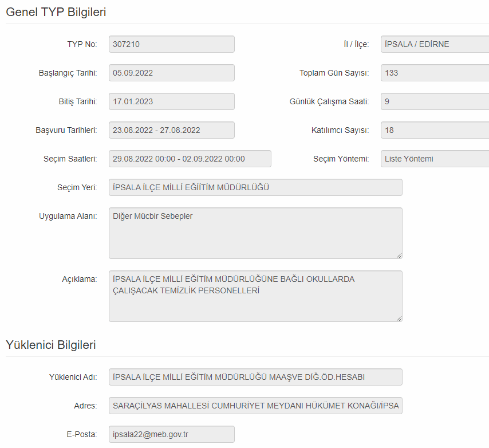The height and width of the screenshot is (448, 489).
Task: Click inside the Açıklama description text area
Action: pos(255,296)
